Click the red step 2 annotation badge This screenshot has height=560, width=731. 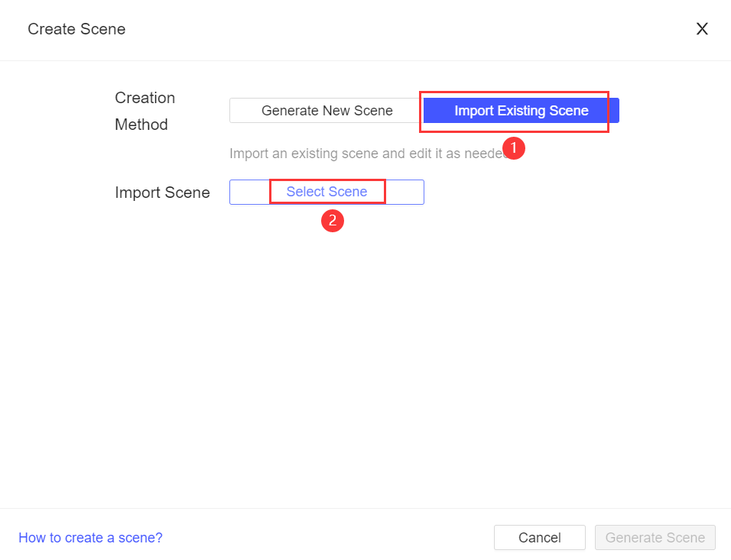[x=333, y=221]
